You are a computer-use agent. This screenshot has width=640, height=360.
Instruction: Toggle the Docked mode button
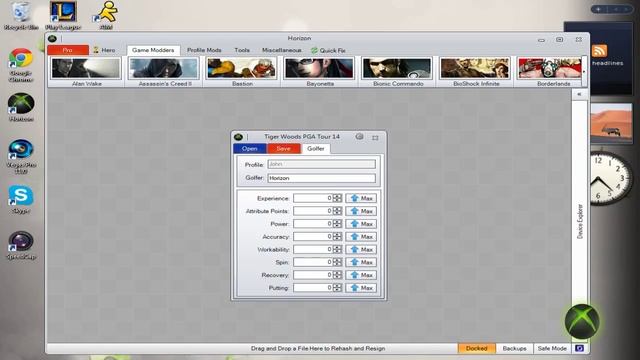476,348
